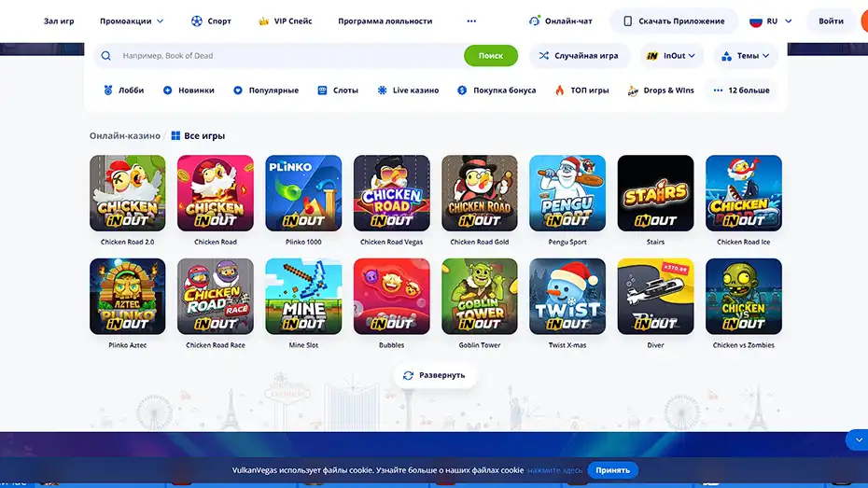This screenshot has width=868, height=488.
Task: Select the Twist X-mas game
Action: pos(567,296)
